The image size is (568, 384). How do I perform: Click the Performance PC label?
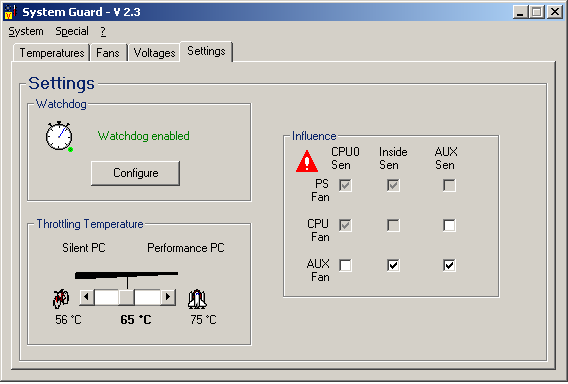tap(185, 248)
